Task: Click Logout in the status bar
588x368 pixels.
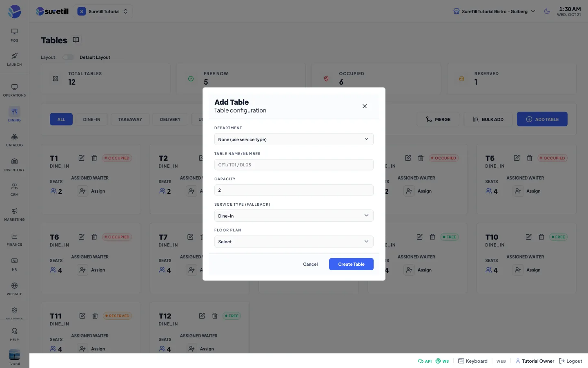Action: point(570,361)
